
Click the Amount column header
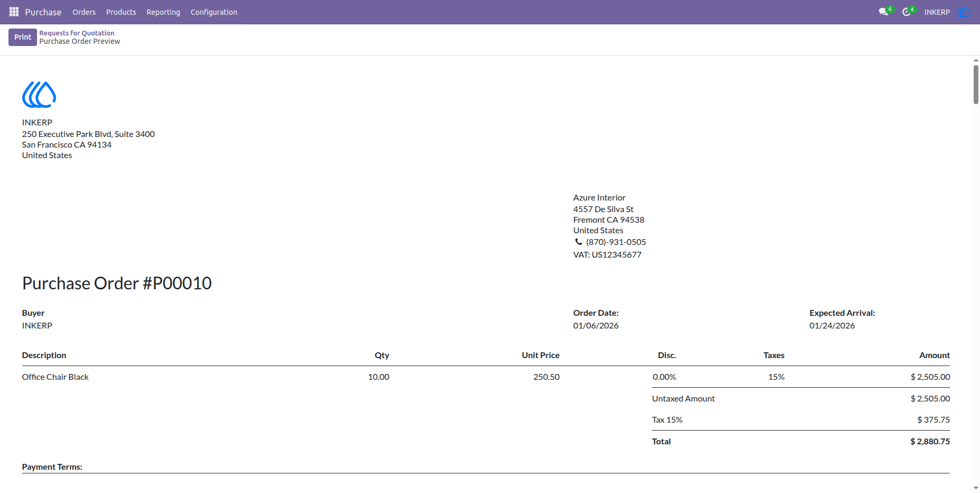pos(934,355)
